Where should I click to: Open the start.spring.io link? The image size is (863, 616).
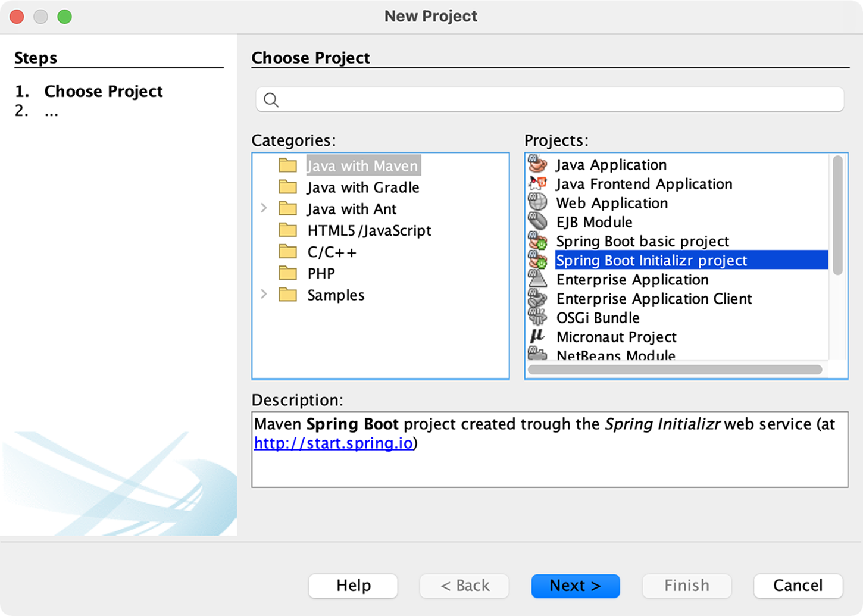pyautogui.click(x=333, y=443)
